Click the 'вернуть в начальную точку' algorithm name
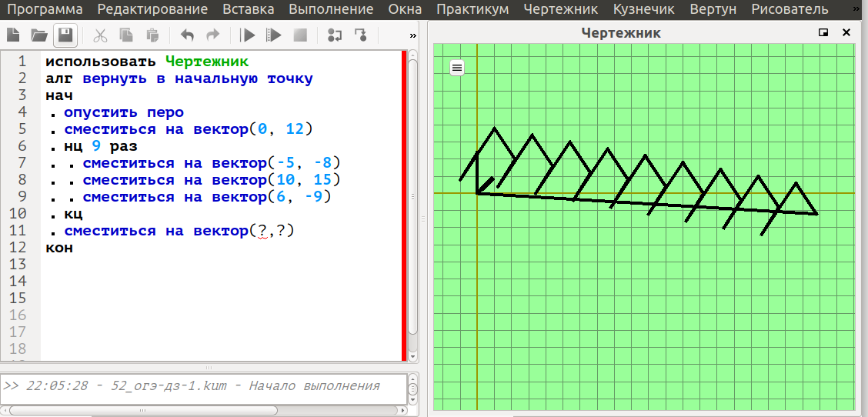868x417 pixels. pos(199,78)
